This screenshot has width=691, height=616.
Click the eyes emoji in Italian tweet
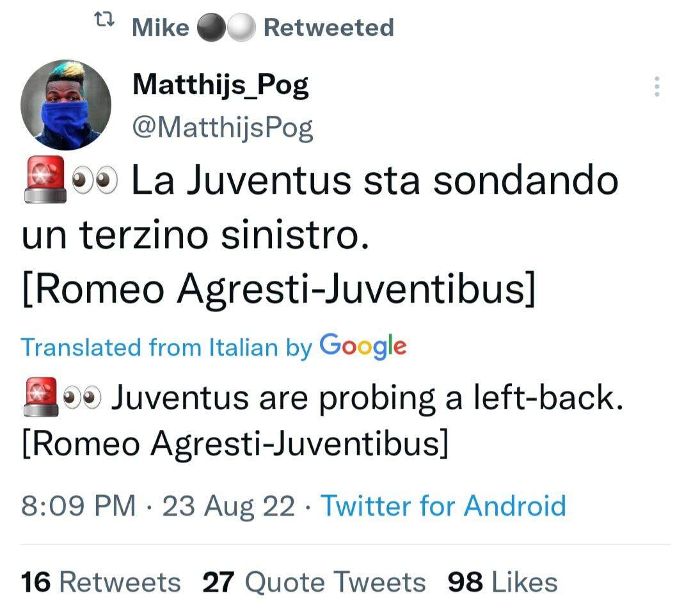click(95, 182)
